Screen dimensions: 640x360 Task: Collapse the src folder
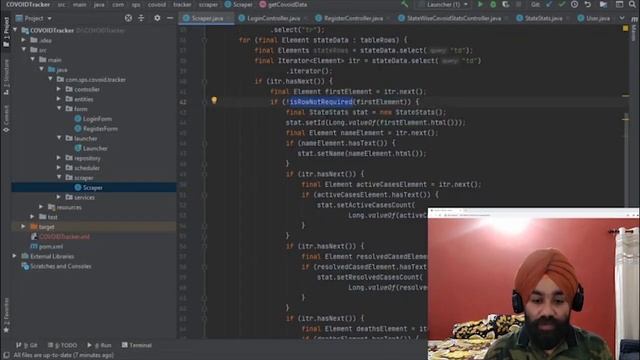click(24, 50)
